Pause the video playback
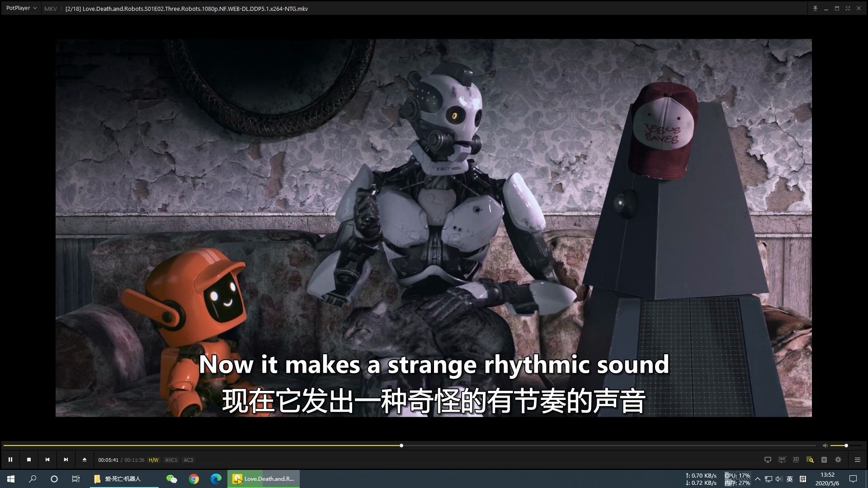The image size is (868, 488). pyautogui.click(x=10, y=460)
